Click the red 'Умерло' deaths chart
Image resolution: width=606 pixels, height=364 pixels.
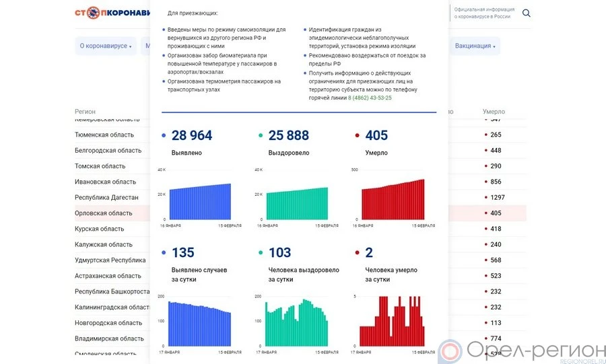394,201
